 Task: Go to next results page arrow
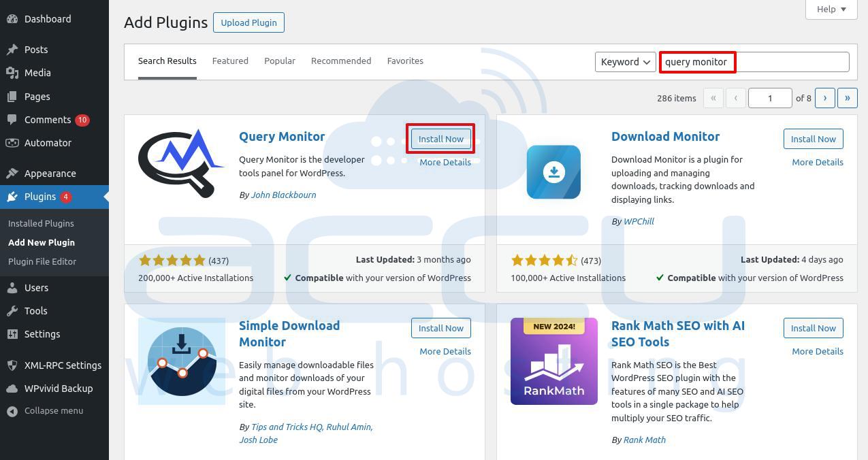pyautogui.click(x=825, y=98)
